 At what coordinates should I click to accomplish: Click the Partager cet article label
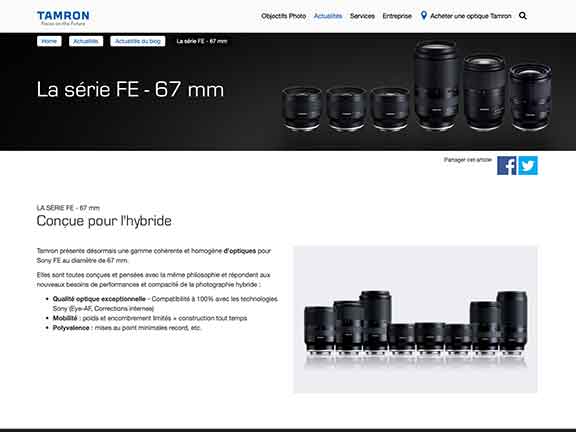pos(468,160)
